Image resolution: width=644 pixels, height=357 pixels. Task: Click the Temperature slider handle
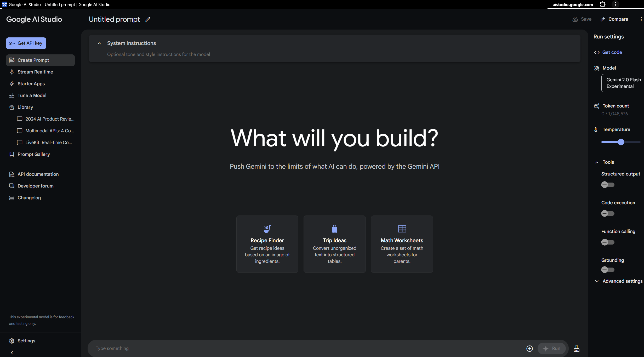pyautogui.click(x=621, y=142)
